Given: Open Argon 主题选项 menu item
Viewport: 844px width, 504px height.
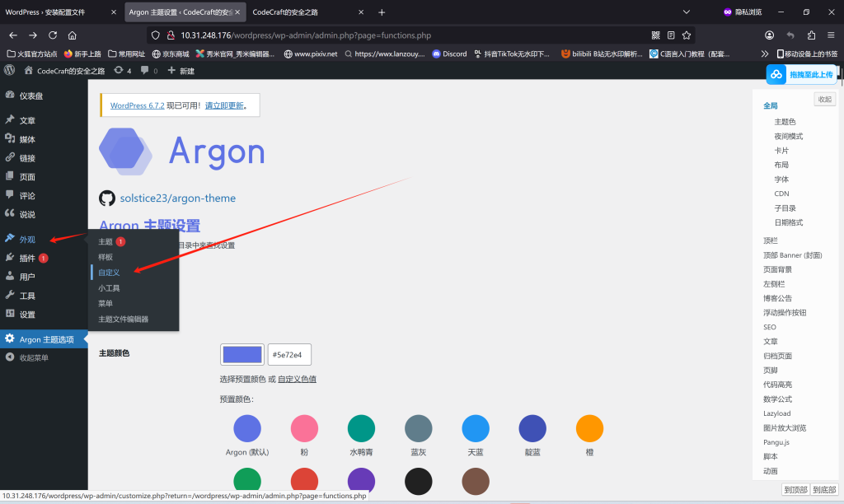Looking at the screenshot, I should pos(44,339).
